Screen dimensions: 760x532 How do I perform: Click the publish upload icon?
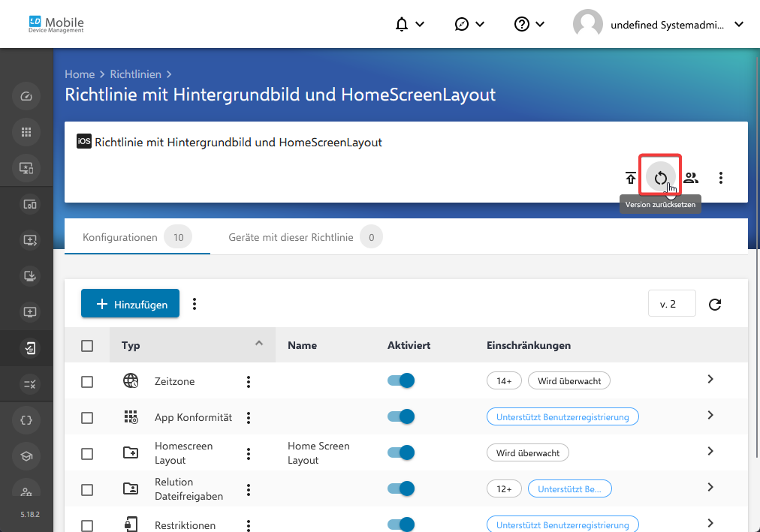click(630, 178)
